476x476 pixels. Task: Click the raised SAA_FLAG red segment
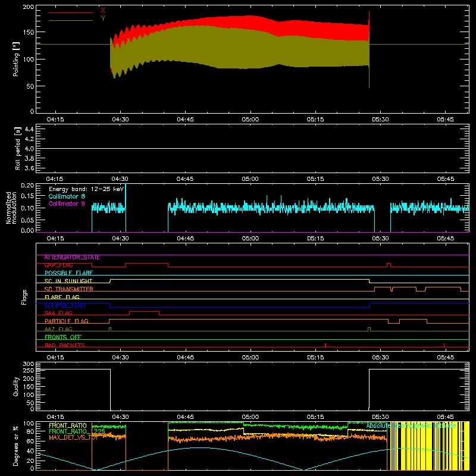click(x=144, y=311)
